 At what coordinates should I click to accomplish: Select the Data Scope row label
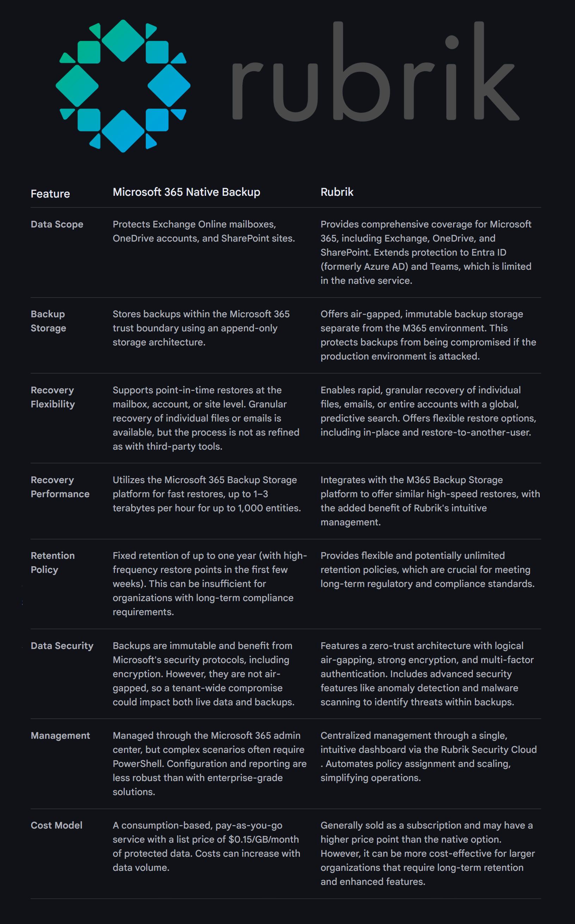tap(57, 224)
